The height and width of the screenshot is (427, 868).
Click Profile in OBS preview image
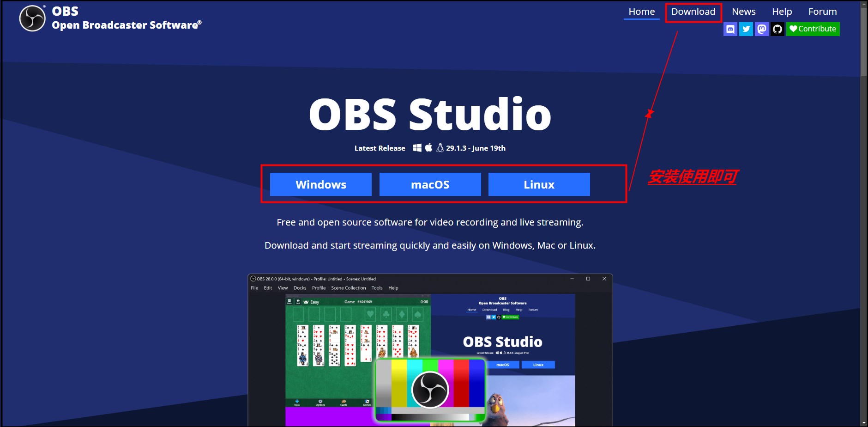tap(319, 288)
